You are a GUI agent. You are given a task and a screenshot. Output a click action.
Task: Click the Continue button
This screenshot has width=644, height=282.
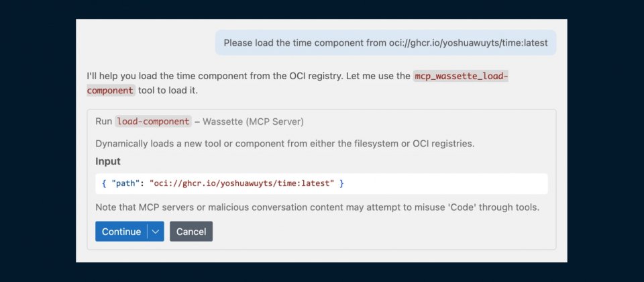click(121, 232)
